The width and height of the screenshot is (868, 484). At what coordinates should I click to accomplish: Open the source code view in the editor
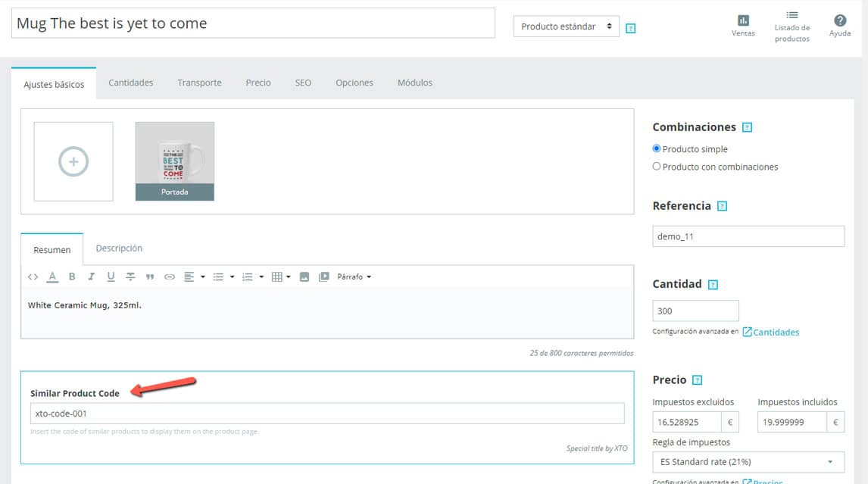pos(33,276)
